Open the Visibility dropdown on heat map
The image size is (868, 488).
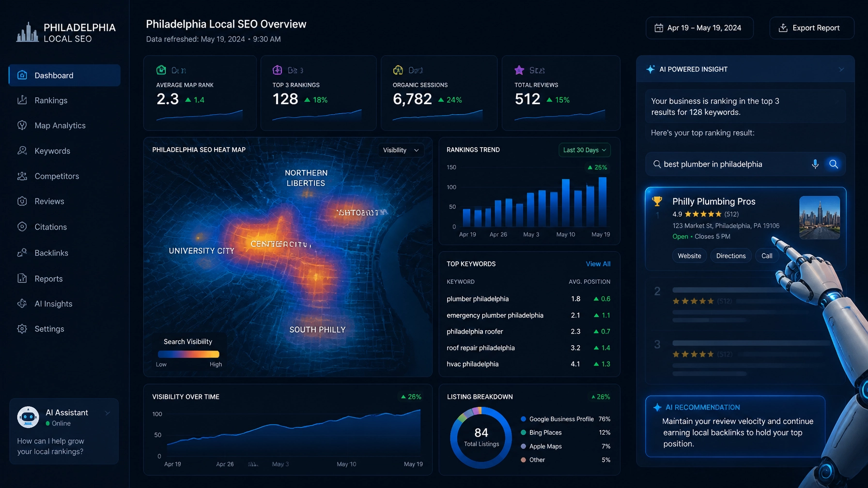(401, 150)
